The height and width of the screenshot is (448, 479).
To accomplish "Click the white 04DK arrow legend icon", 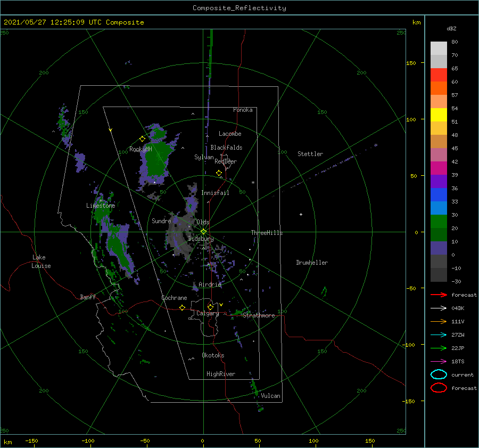I will tap(439, 308).
